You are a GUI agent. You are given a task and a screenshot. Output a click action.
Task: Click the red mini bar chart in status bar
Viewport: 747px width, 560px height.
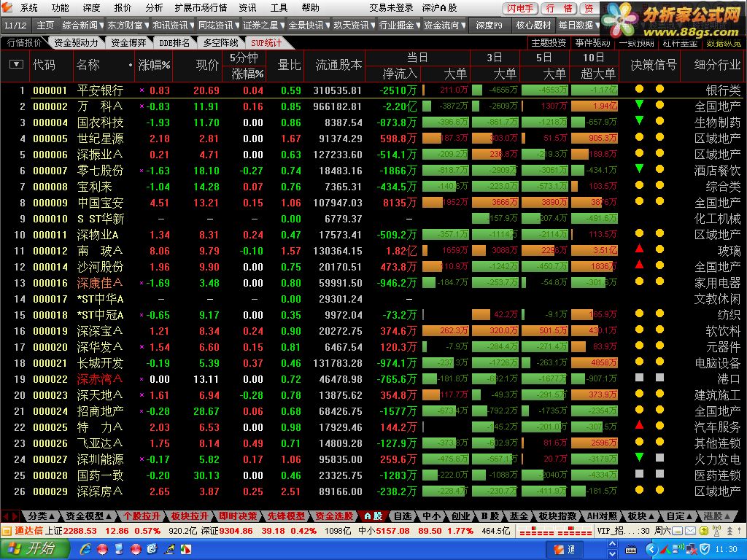tap(555, 531)
